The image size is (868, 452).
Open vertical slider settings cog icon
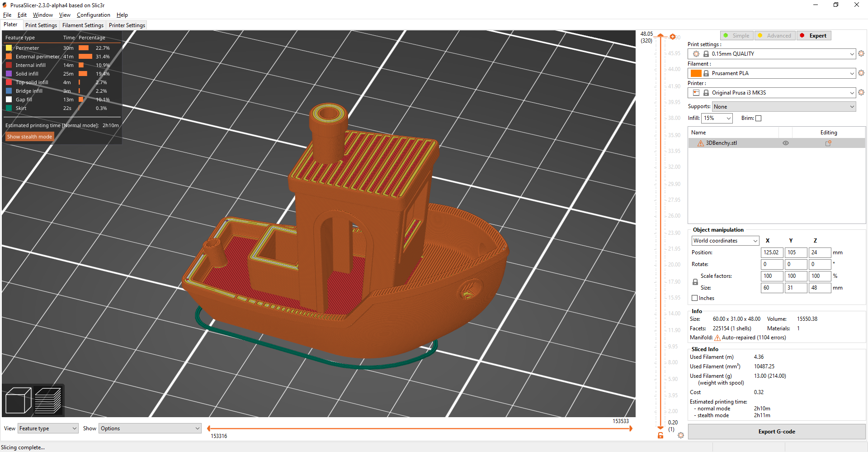pos(681,435)
